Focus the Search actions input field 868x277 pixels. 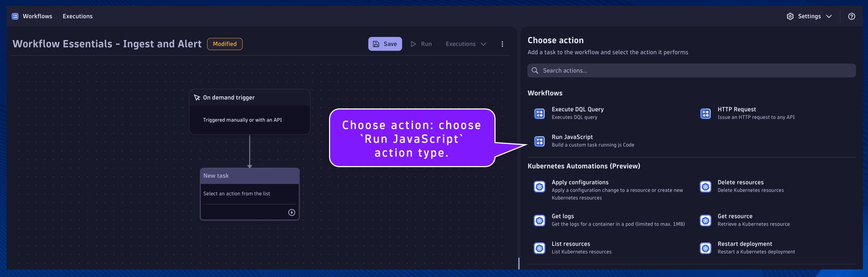(691, 71)
